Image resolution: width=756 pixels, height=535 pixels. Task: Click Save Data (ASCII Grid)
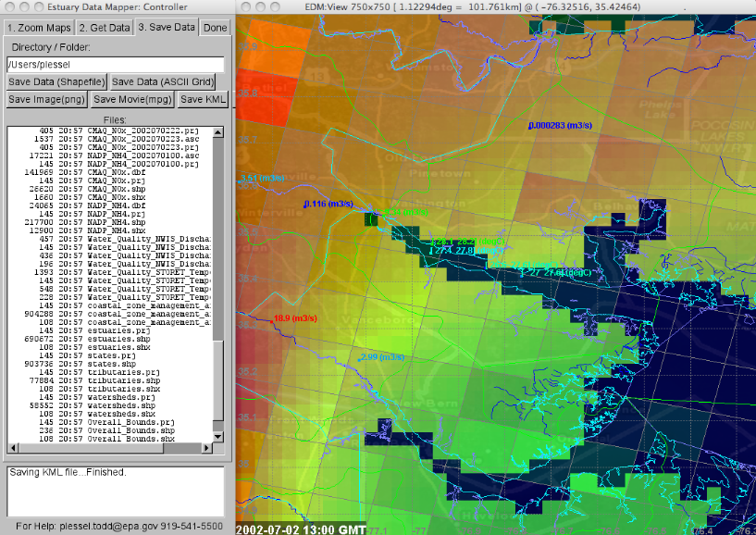(162, 81)
